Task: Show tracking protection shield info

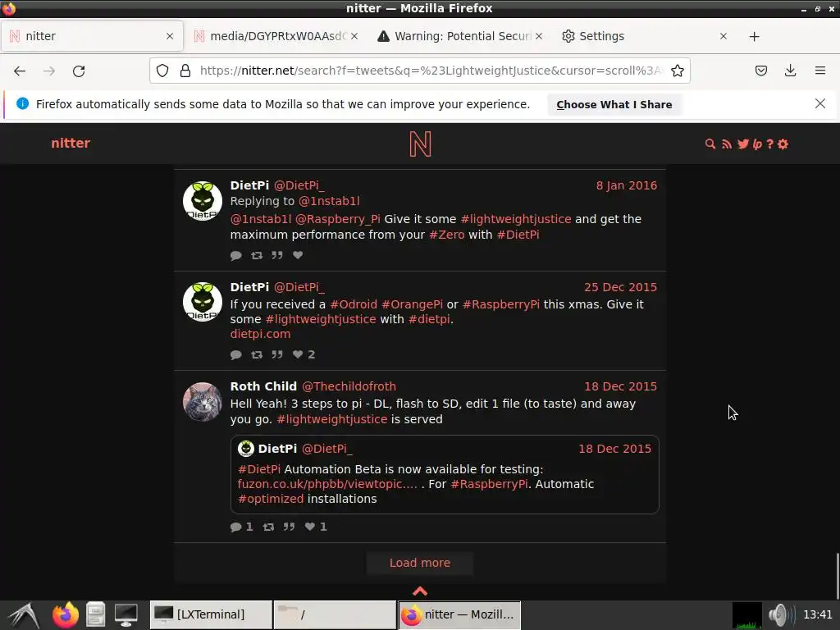Action: [x=162, y=71]
